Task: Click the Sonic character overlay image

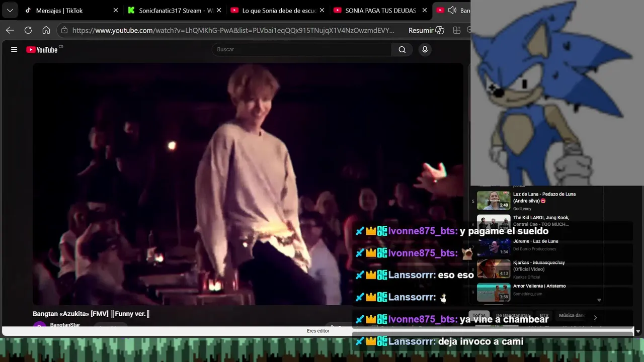Action: (557, 93)
